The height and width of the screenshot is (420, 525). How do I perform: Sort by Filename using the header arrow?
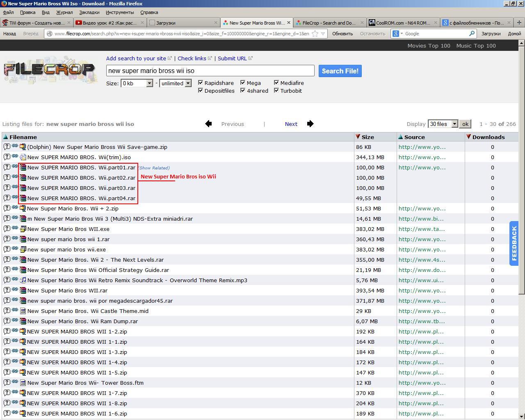pos(5,137)
